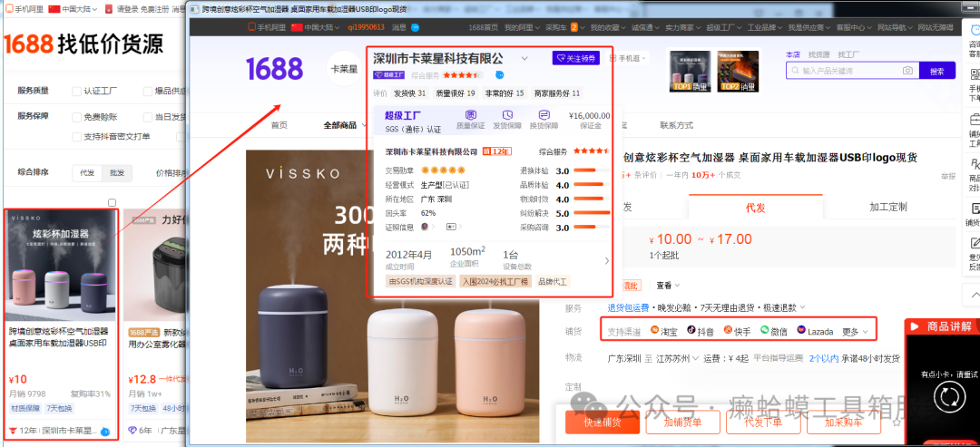This screenshot has width=980, height=447.
Task: Select 找货源 search scope tab
Action: 818,55
